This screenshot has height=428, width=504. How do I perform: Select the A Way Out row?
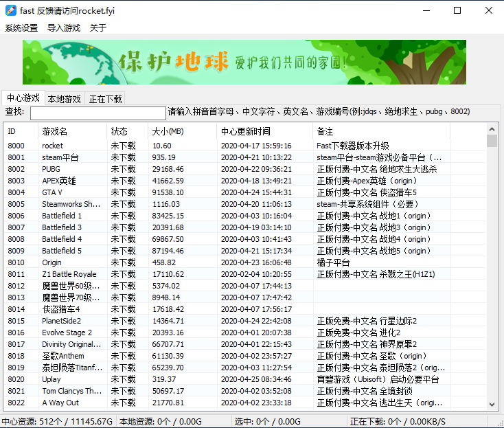pyautogui.click(x=245, y=403)
